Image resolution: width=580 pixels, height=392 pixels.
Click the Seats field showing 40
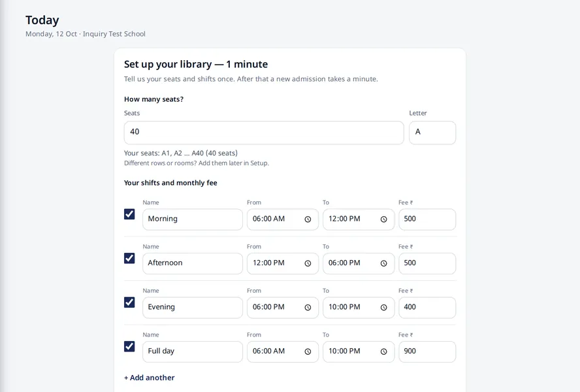[x=264, y=133]
